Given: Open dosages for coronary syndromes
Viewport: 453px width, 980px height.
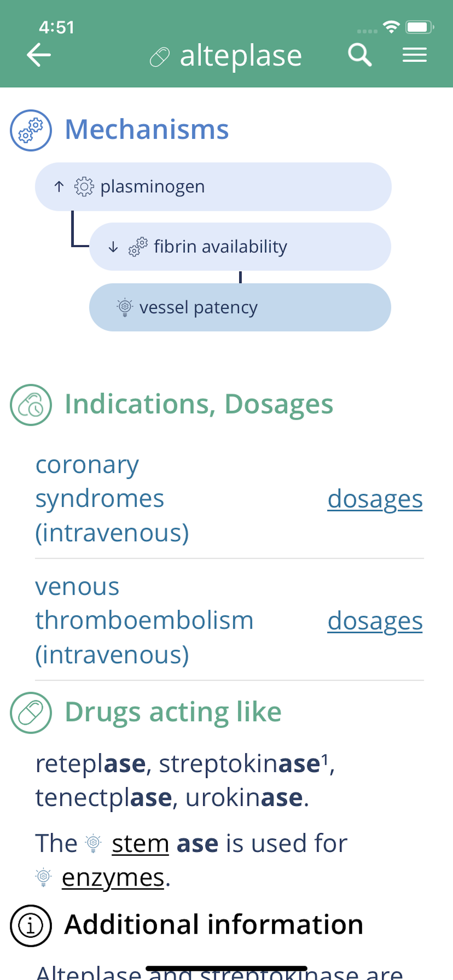Looking at the screenshot, I should pyautogui.click(x=375, y=498).
